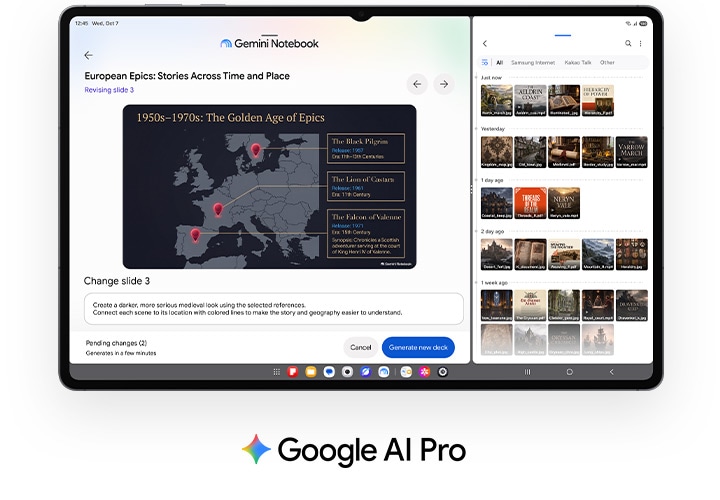Select the cloister gate image under 1 week ago
This screenshot has width=720, height=500.
point(564,305)
